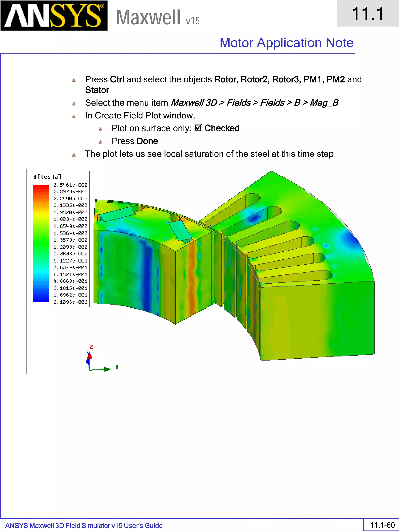The width and height of the screenshot is (399, 532).
Task: Click legend value 2.1096e-002
Action: [71, 302]
